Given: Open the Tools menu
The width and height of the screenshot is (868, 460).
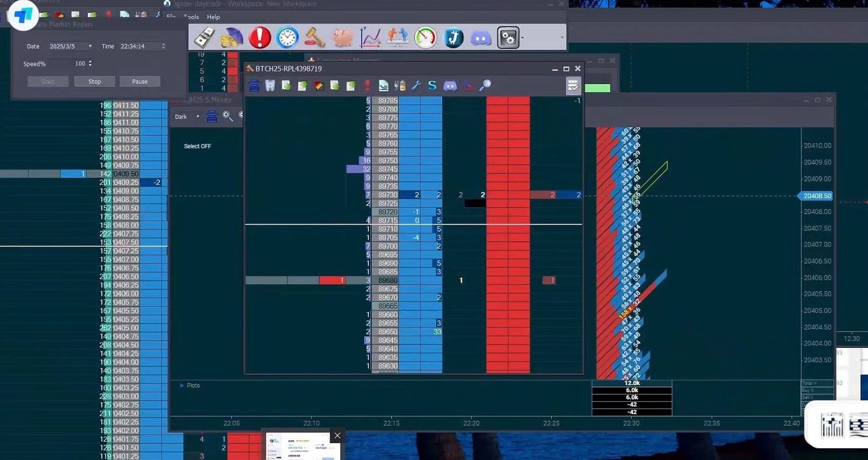Looking at the screenshot, I should click(191, 17).
